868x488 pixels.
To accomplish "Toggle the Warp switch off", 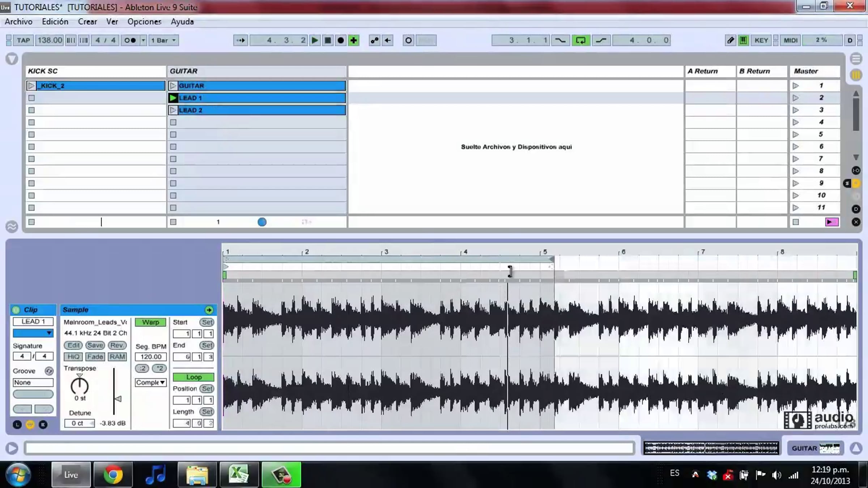I will 150,322.
